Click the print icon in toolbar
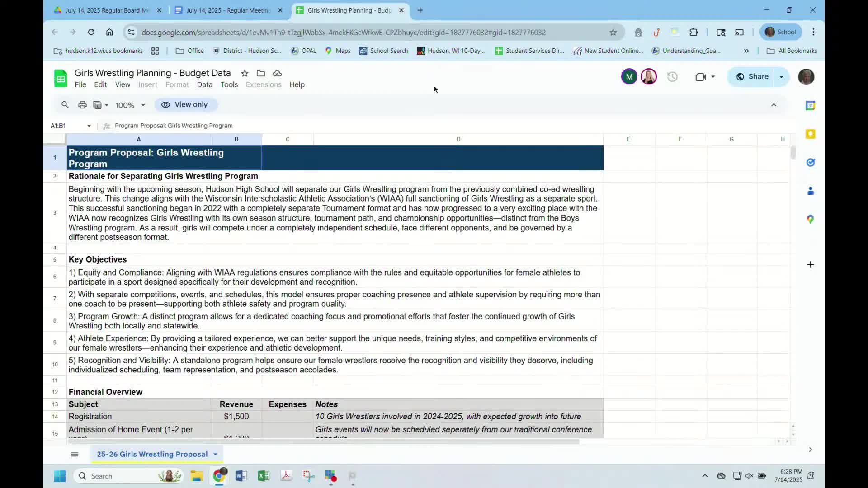 pos(82,105)
